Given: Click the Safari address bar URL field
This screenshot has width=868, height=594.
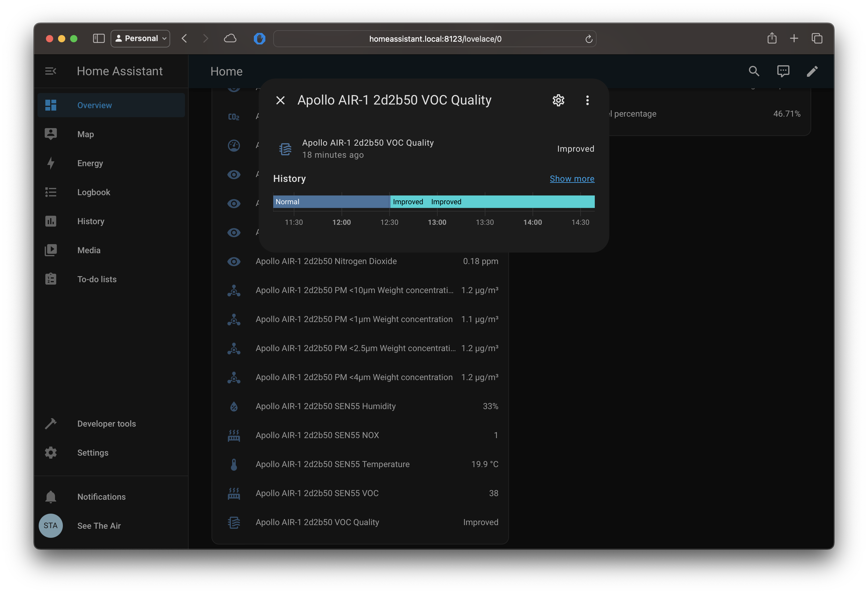Looking at the screenshot, I should point(435,39).
